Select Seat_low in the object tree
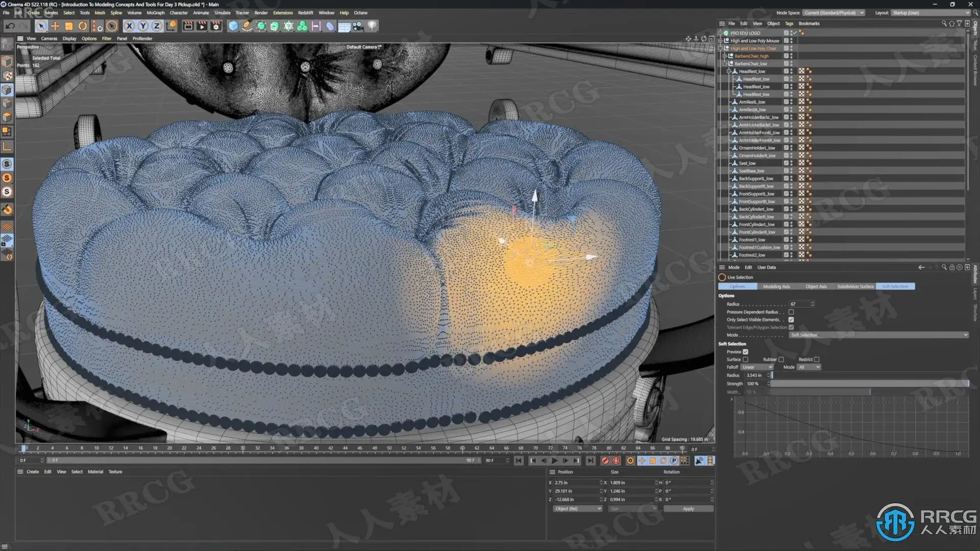The width and height of the screenshot is (980, 551). point(747,163)
